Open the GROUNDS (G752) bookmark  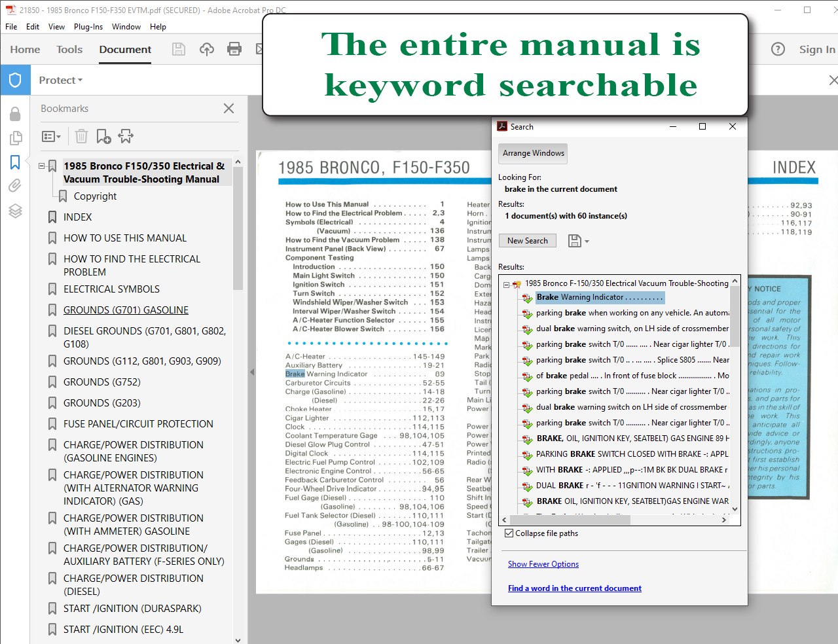pos(102,382)
